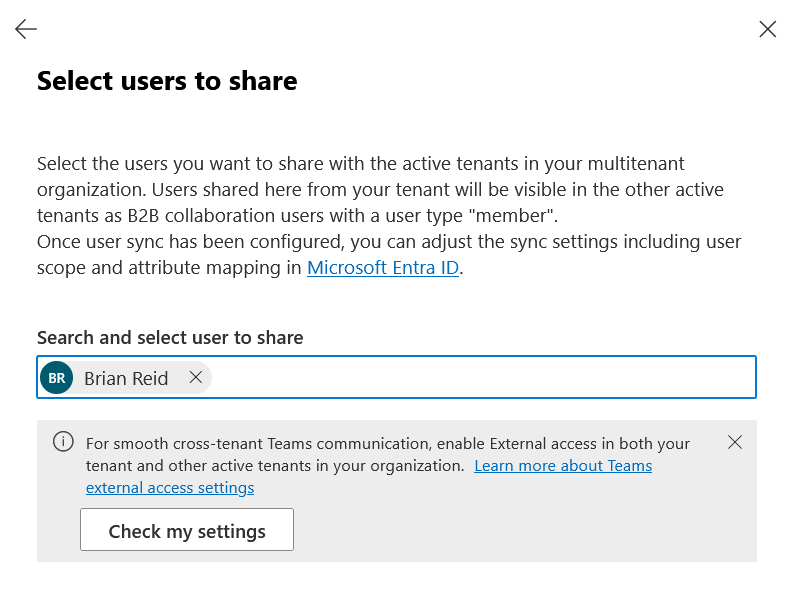Click inside the user search field

(480, 378)
